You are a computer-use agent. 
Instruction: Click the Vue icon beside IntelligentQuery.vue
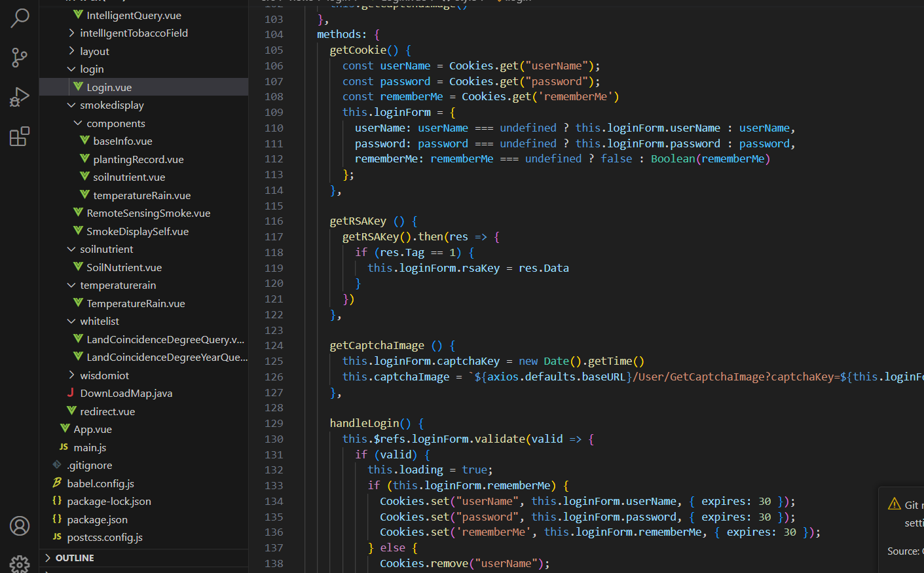(x=78, y=14)
